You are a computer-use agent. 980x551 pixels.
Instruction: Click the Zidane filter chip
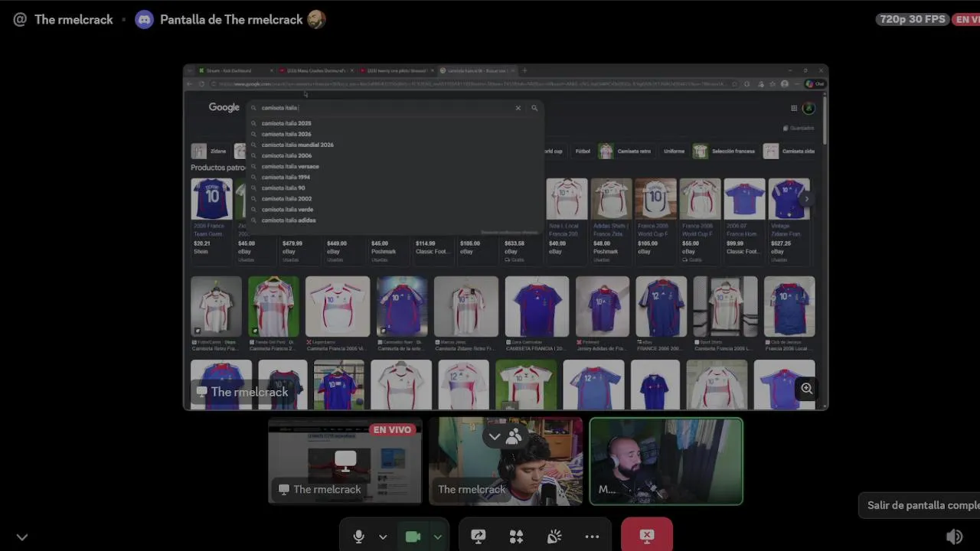point(210,151)
